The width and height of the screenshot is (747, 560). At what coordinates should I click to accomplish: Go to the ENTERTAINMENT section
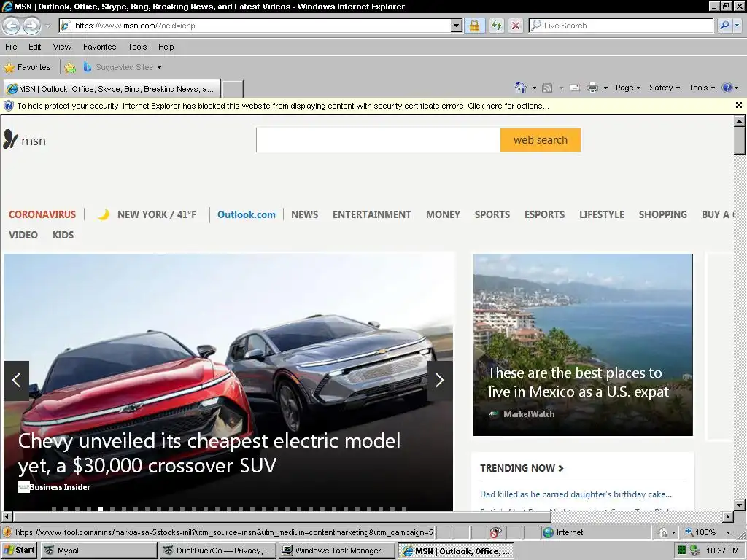point(371,214)
